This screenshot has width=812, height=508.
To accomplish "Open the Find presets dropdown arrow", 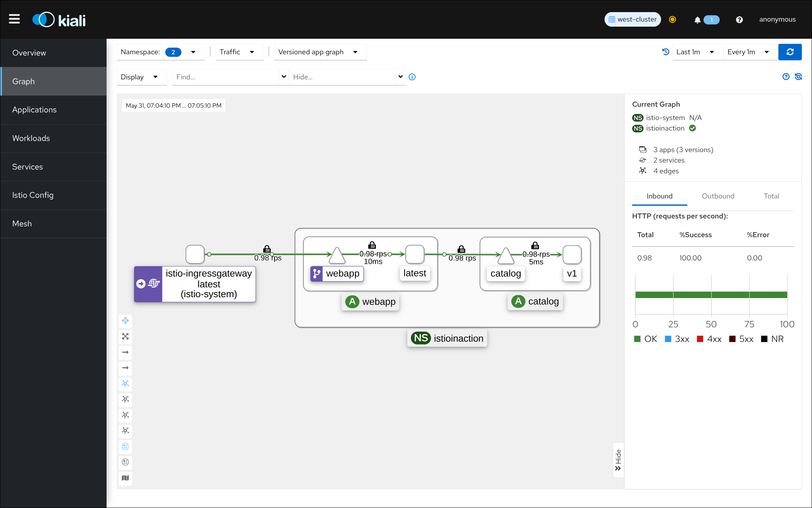I will (284, 77).
